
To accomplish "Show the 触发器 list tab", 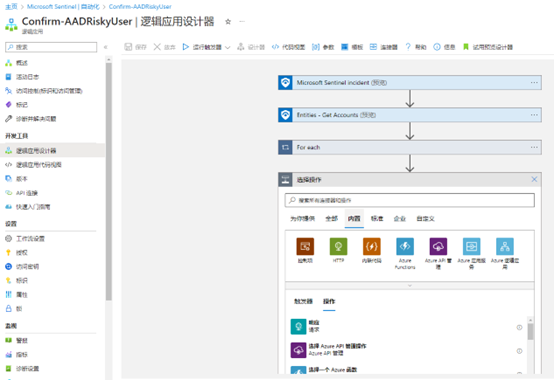I will click(303, 301).
